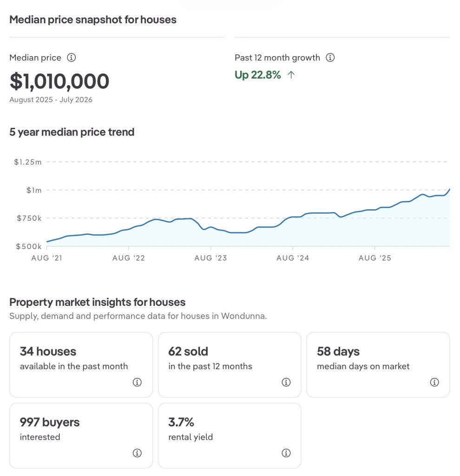Show info for 62 sold card

286,382
